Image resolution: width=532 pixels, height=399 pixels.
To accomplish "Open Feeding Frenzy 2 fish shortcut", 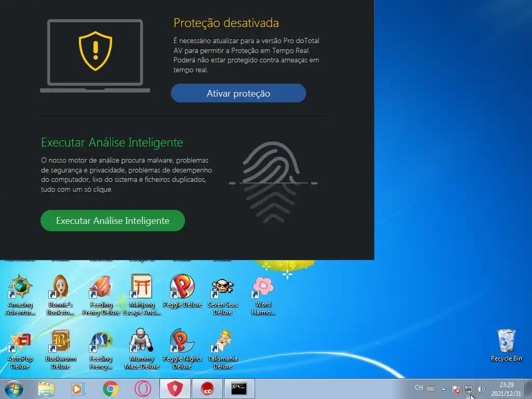I will 101,350.
